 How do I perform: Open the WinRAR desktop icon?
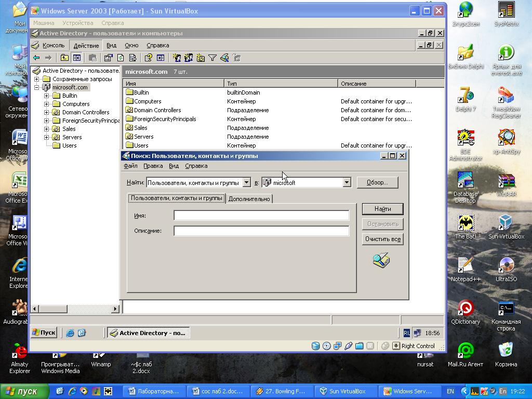pyautogui.click(x=506, y=184)
